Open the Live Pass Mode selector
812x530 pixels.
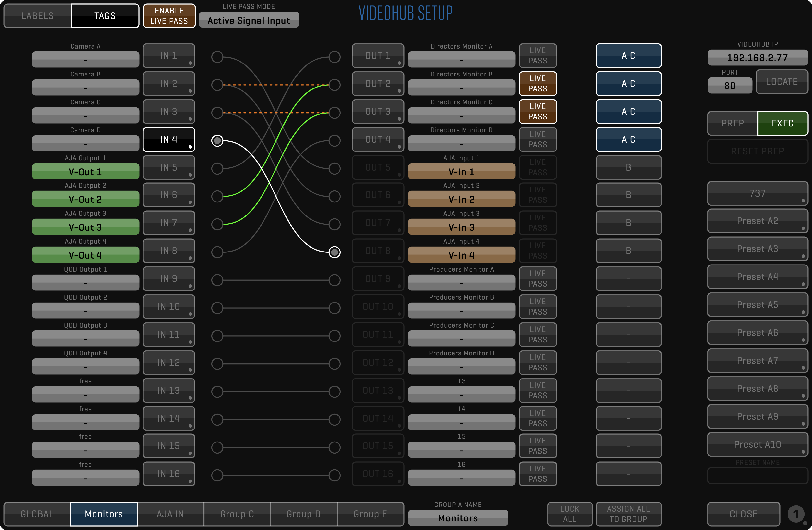pos(249,21)
